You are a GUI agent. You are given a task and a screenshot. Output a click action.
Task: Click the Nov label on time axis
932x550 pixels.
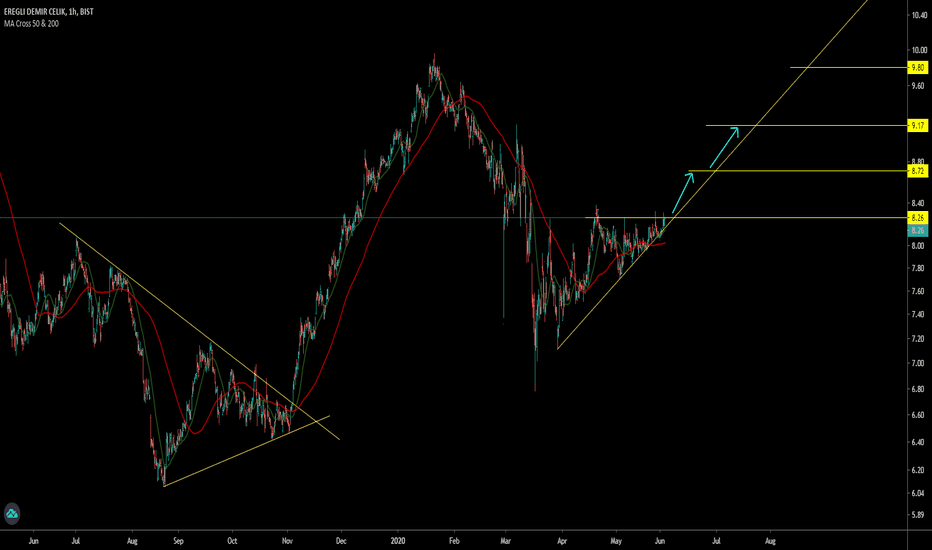(287, 541)
